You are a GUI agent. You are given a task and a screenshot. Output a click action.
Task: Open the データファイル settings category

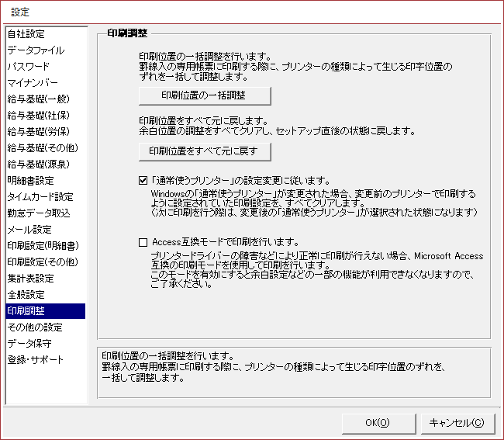[x=36, y=50]
